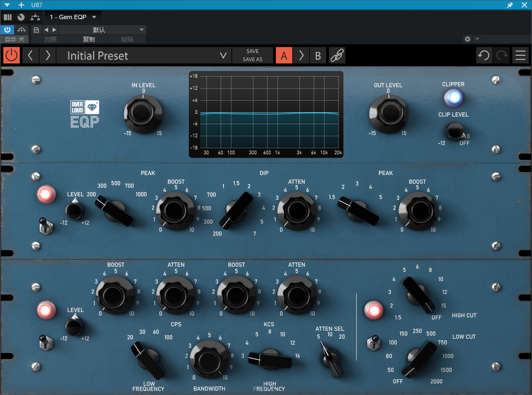Click the SAVE AS preset button
Screen dimensions: 532x395
point(252,59)
